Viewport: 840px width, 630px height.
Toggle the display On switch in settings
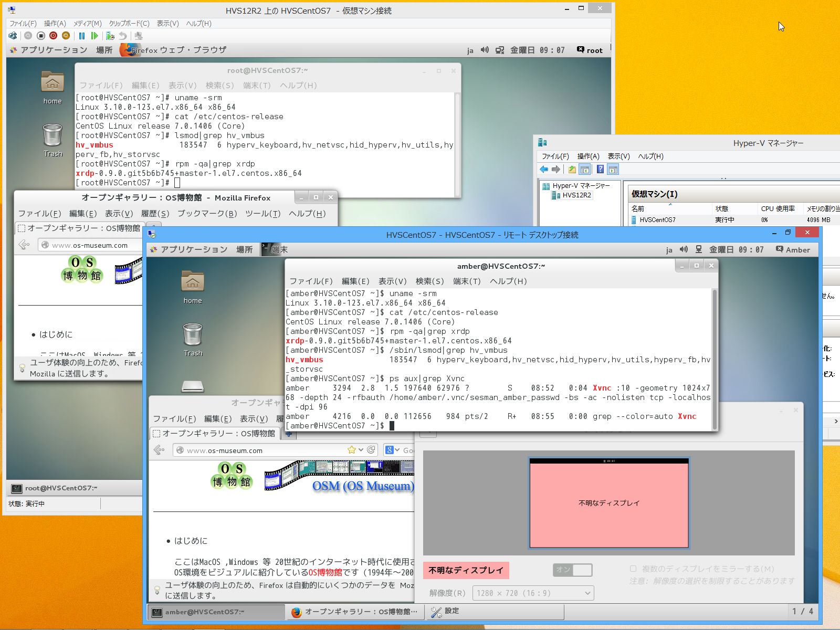pyautogui.click(x=573, y=570)
